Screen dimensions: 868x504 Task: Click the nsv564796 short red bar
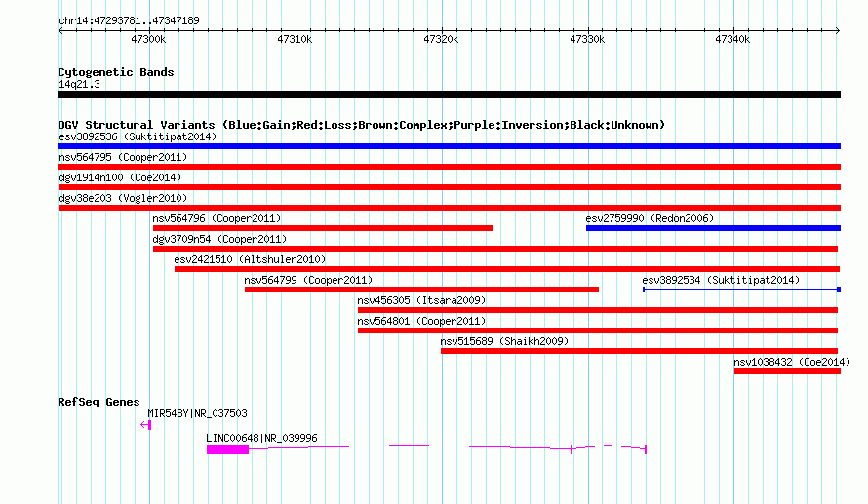coord(323,228)
